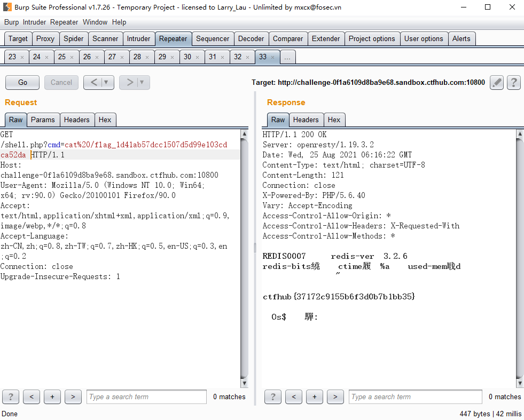
Task: Go to next match in response search
Action: [335, 397]
